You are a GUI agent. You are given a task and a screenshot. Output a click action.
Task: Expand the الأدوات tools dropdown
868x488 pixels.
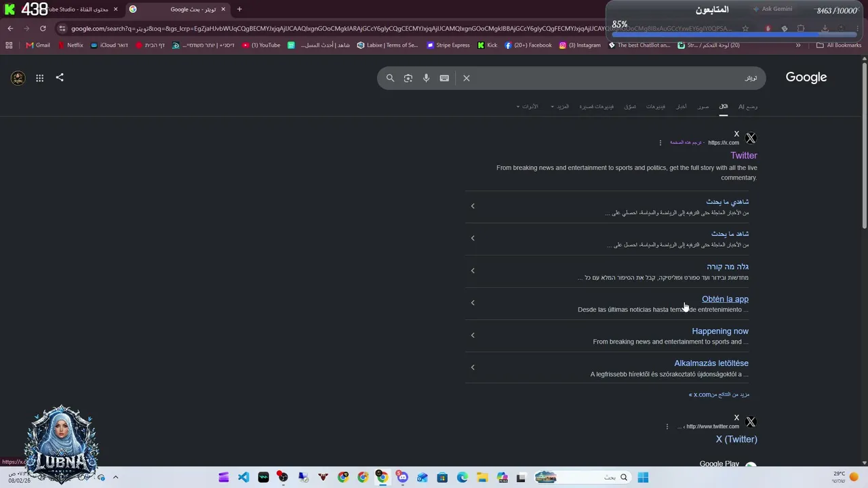pos(528,106)
